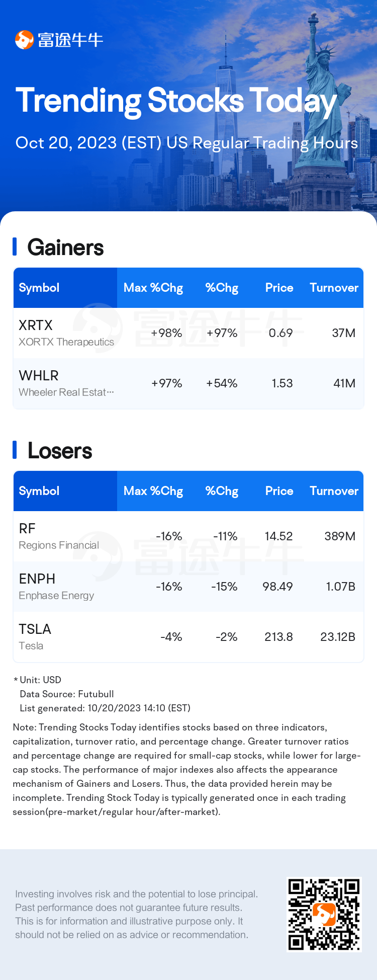
Task: Click TSLA turnover value 23.12B
Action: (338, 637)
